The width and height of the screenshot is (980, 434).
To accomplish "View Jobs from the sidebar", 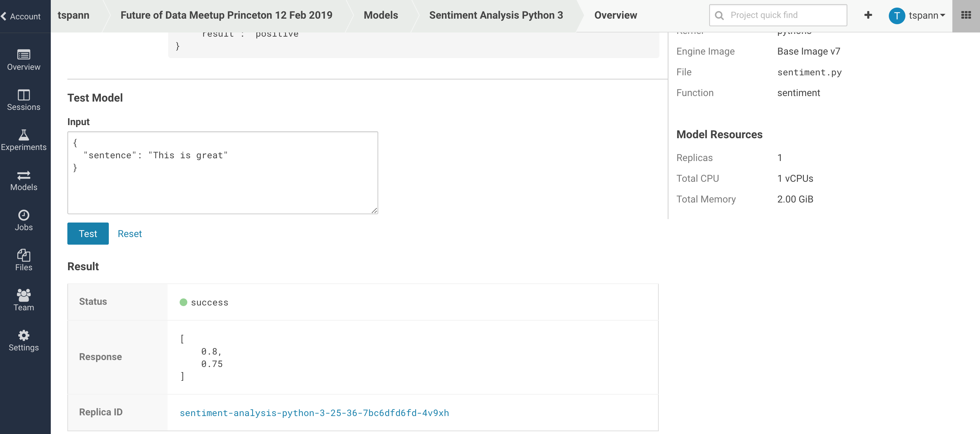I will (x=23, y=221).
